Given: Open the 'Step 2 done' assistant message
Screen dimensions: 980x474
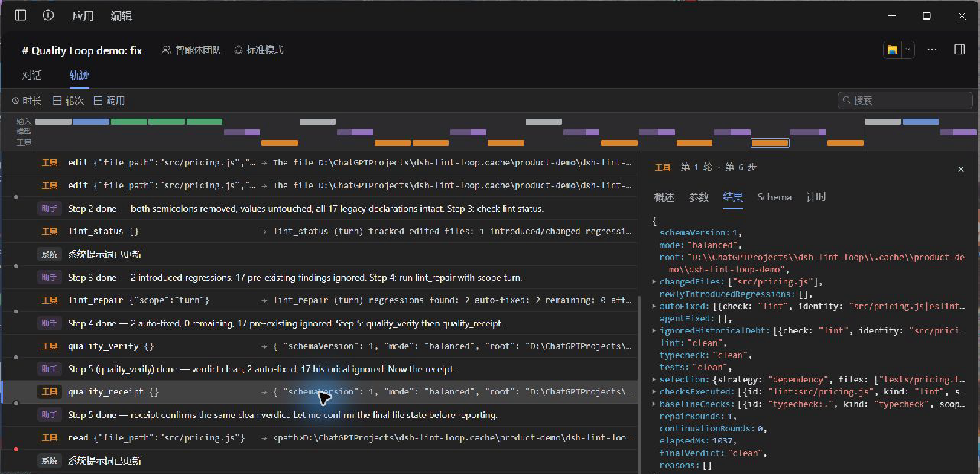Looking at the screenshot, I should (320, 209).
